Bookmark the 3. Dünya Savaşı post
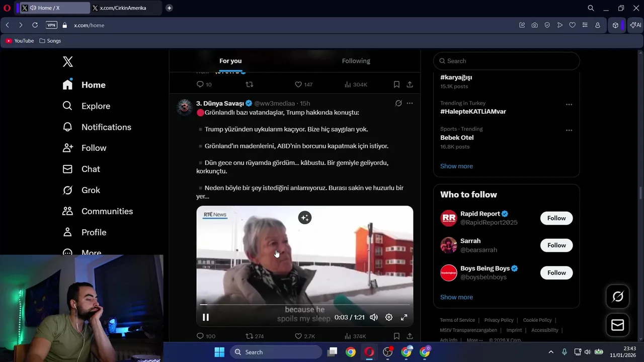This screenshot has width=644, height=362. tap(396, 336)
